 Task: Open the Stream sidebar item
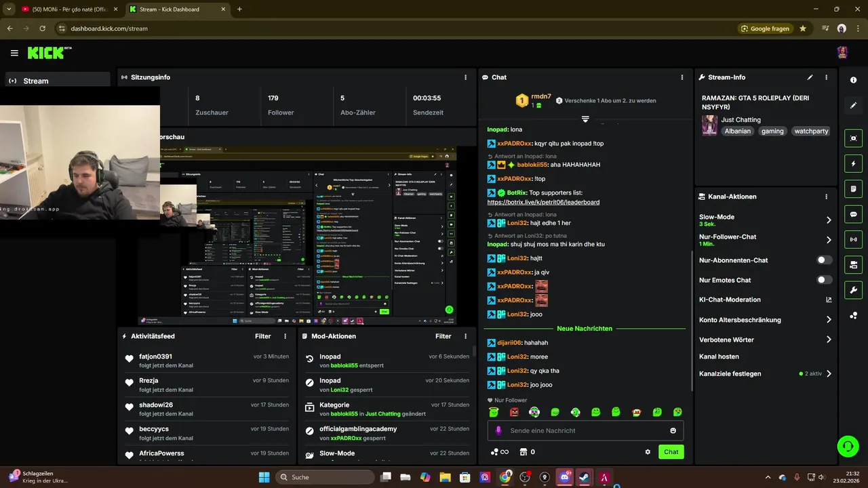tap(58, 81)
